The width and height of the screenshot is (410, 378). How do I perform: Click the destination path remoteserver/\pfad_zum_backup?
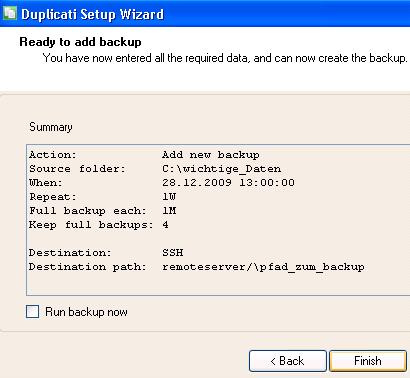click(263, 267)
